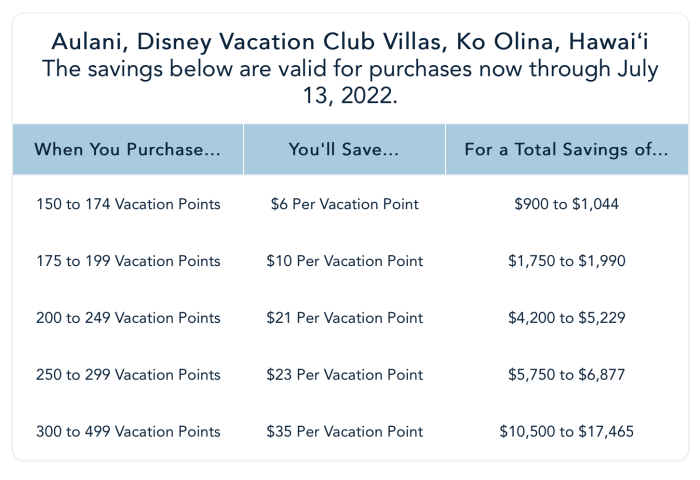Click 300 to 499 Vacation Points cell
This screenshot has height=480, width=700.
128,431
